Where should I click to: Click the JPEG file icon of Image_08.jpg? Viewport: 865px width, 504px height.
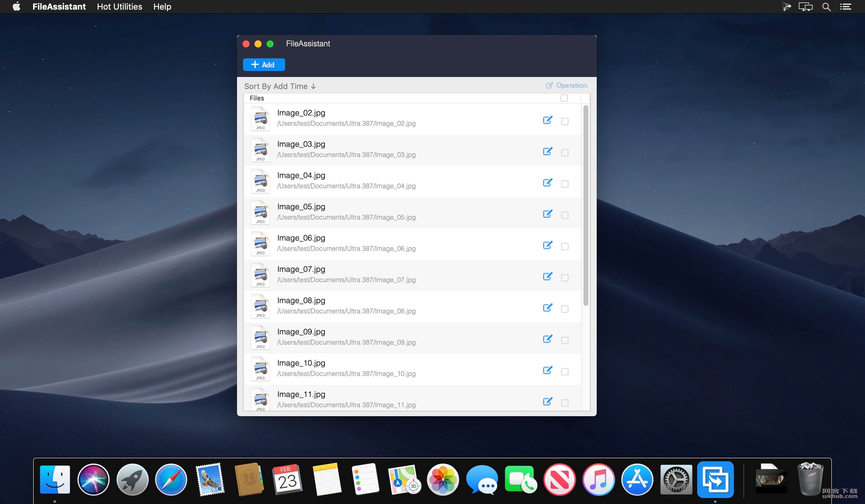260,306
